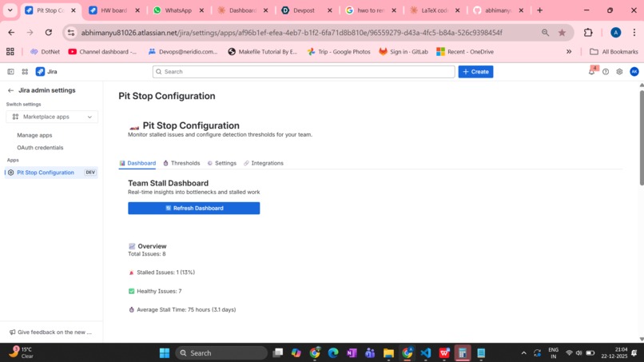The width and height of the screenshot is (644, 362).
Task: Switch to the Integrations tab
Action: coord(263,163)
